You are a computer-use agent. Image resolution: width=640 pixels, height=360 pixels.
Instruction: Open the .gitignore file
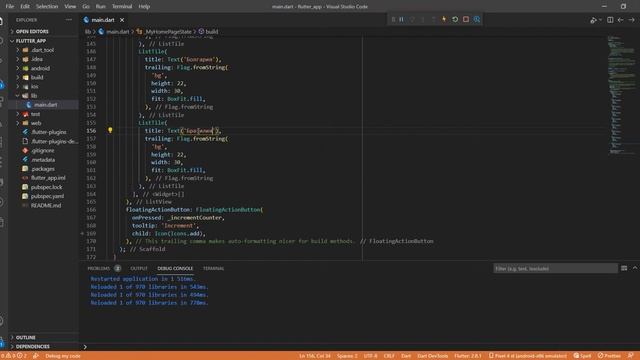43,151
